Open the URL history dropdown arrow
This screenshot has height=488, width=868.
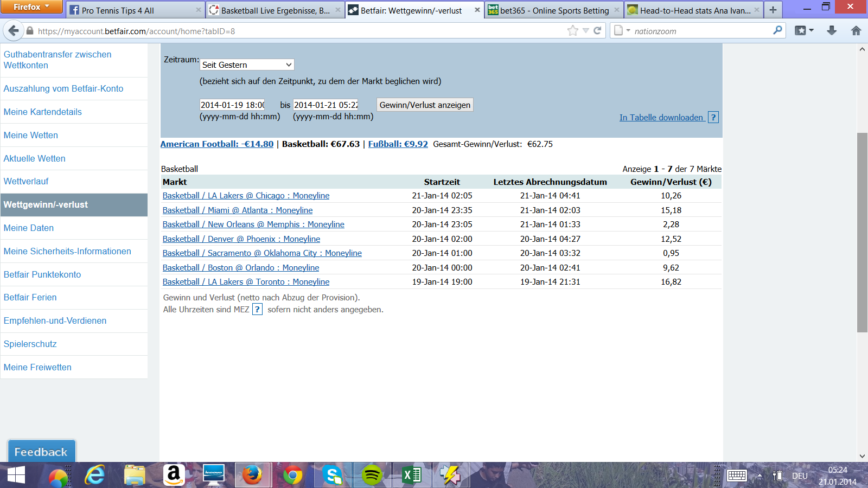pyautogui.click(x=586, y=31)
